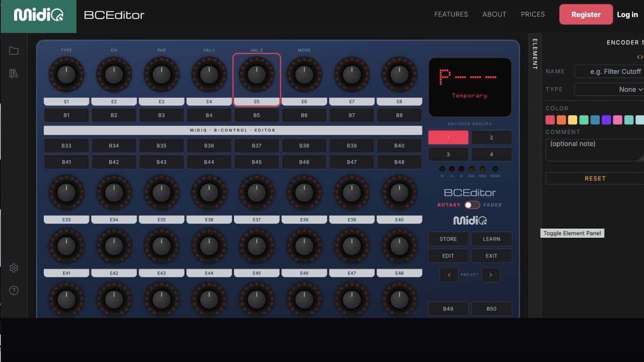Click the EDIT button
Image resolution: width=644 pixels, height=362 pixels.
[x=448, y=256]
